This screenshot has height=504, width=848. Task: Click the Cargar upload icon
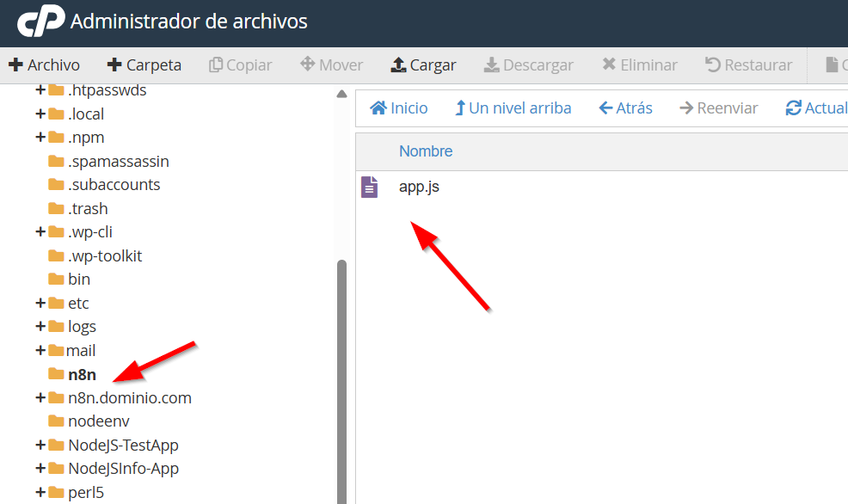(398, 65)
